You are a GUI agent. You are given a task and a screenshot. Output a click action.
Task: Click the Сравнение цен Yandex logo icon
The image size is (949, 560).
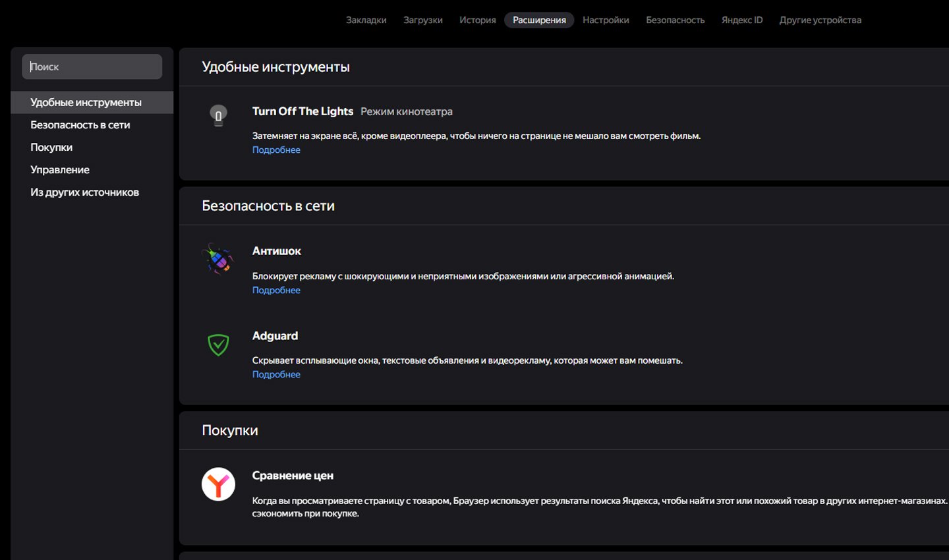[x=218, y=484]
